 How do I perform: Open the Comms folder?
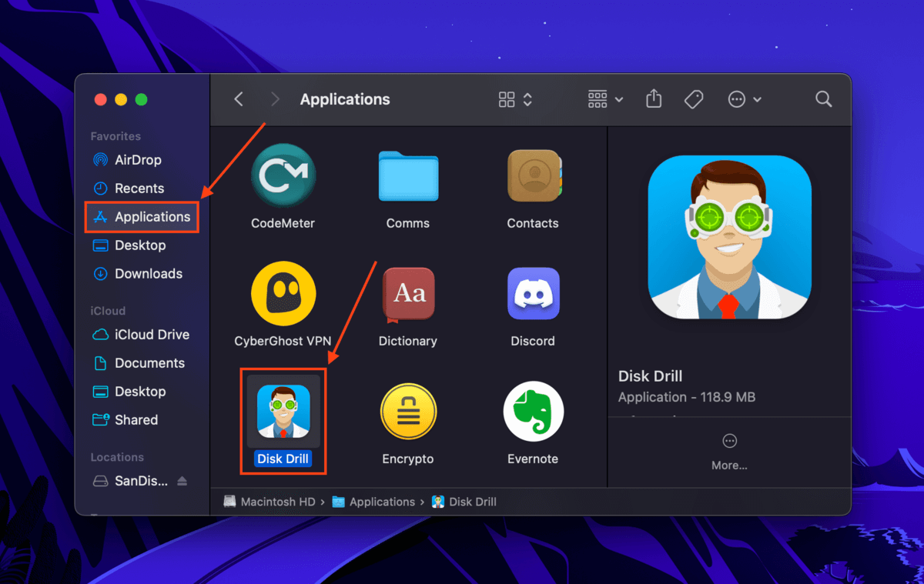pyautogui.click(x=408, y=176)
